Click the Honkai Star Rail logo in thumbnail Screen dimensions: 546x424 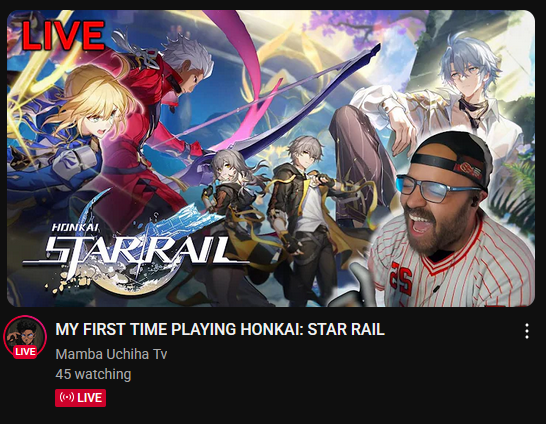pos(136,247)
